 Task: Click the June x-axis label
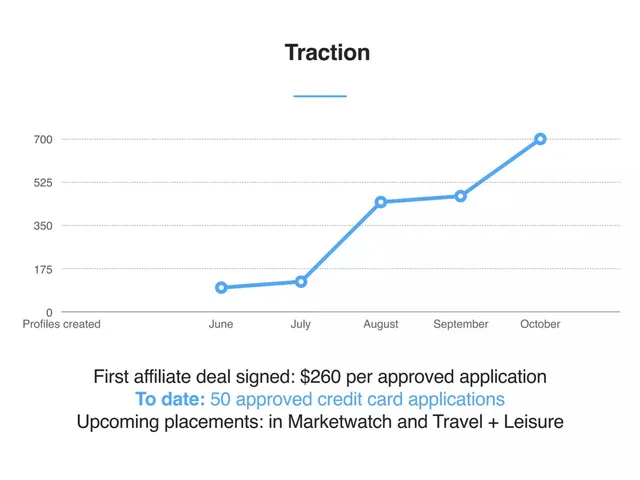[x=221, y=324]
